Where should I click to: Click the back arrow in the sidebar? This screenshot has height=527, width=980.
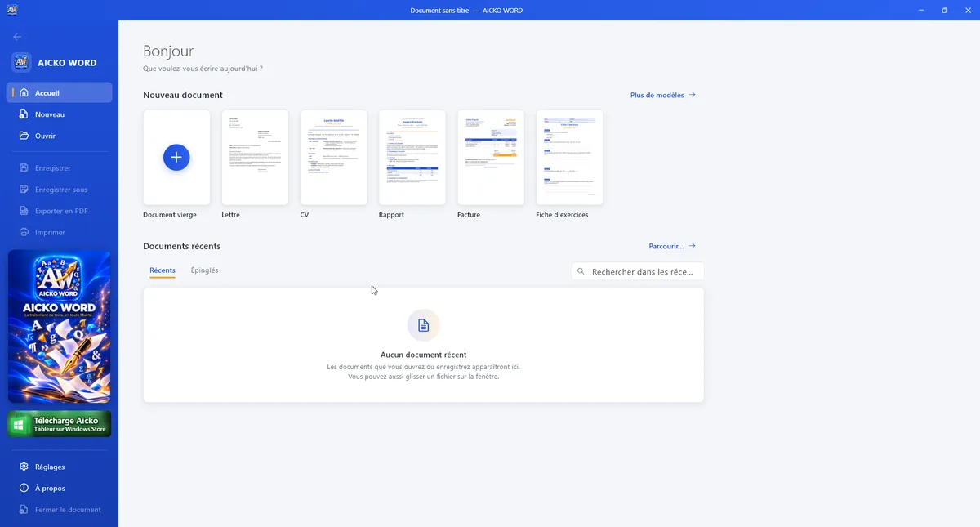point(17,37)
